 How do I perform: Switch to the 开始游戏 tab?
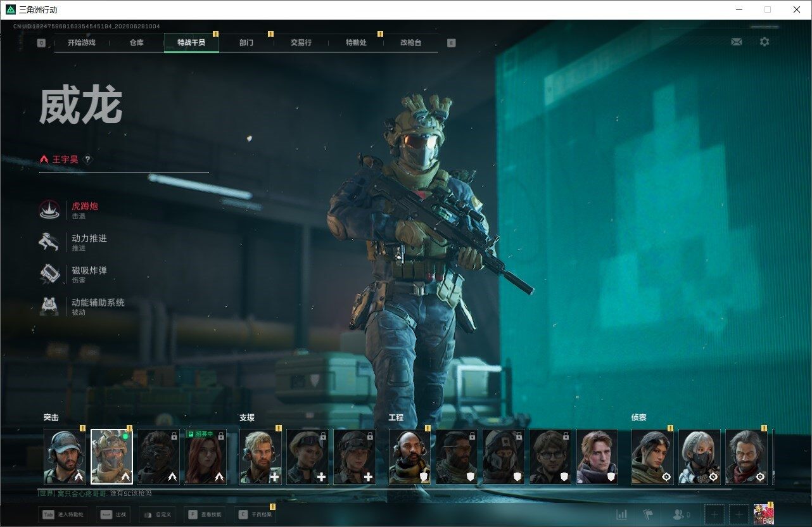coord(82,43)
